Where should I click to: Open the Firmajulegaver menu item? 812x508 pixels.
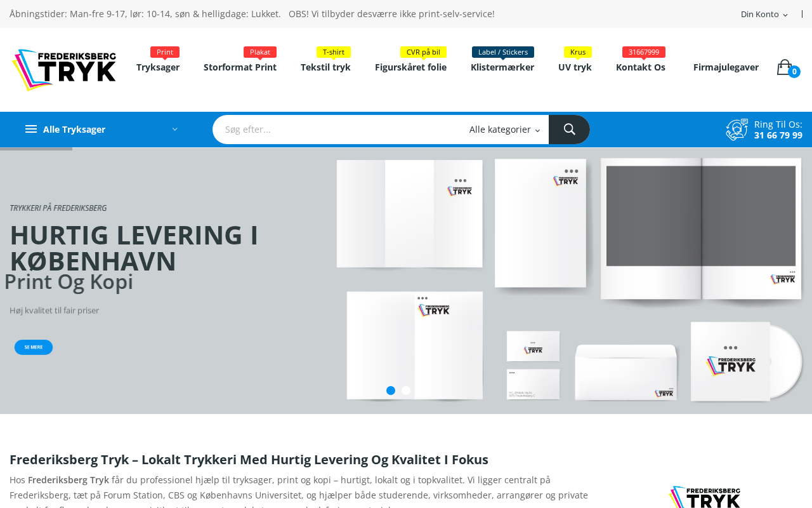(x=726, y=67)
